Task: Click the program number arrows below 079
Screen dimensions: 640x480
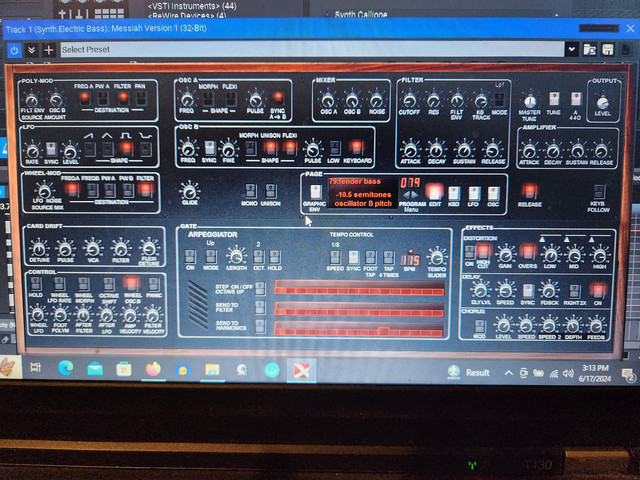Action: (410, 195)
